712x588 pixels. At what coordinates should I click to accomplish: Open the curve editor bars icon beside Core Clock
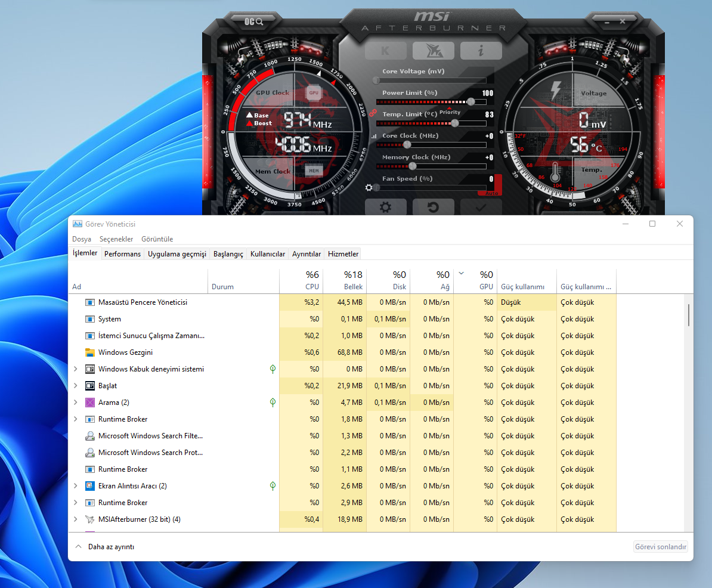(374, 136)
